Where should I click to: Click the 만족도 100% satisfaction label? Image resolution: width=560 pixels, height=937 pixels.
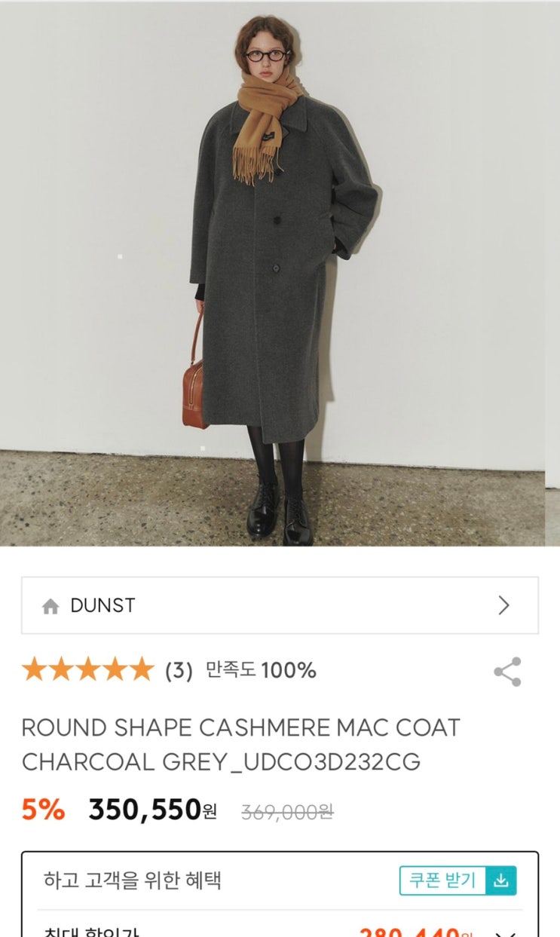261,670
